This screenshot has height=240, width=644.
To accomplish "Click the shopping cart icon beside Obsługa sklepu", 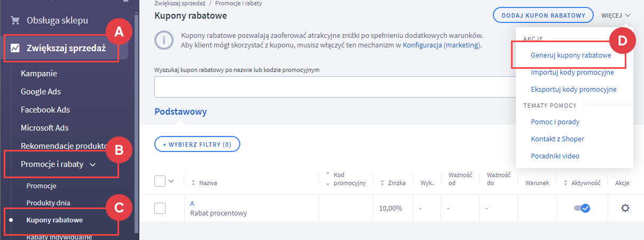I will pyautogui.click(x=15, y=21).
